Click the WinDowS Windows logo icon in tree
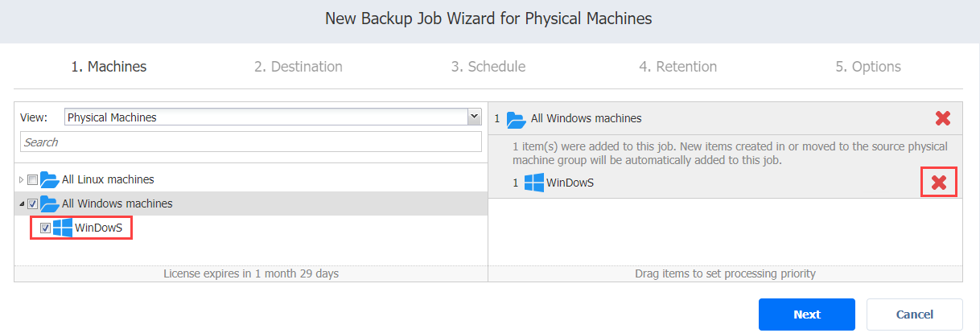 coord(63,228)
